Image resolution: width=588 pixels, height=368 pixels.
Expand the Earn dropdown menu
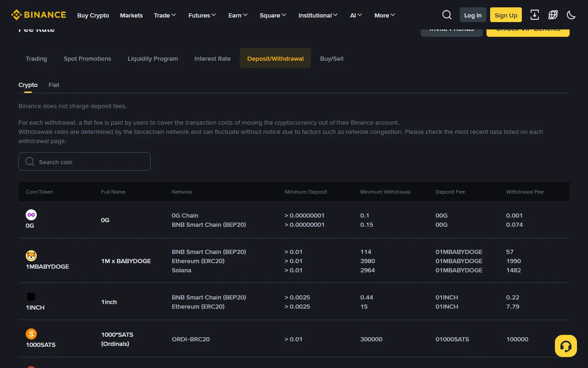click(x=238, y=15)
